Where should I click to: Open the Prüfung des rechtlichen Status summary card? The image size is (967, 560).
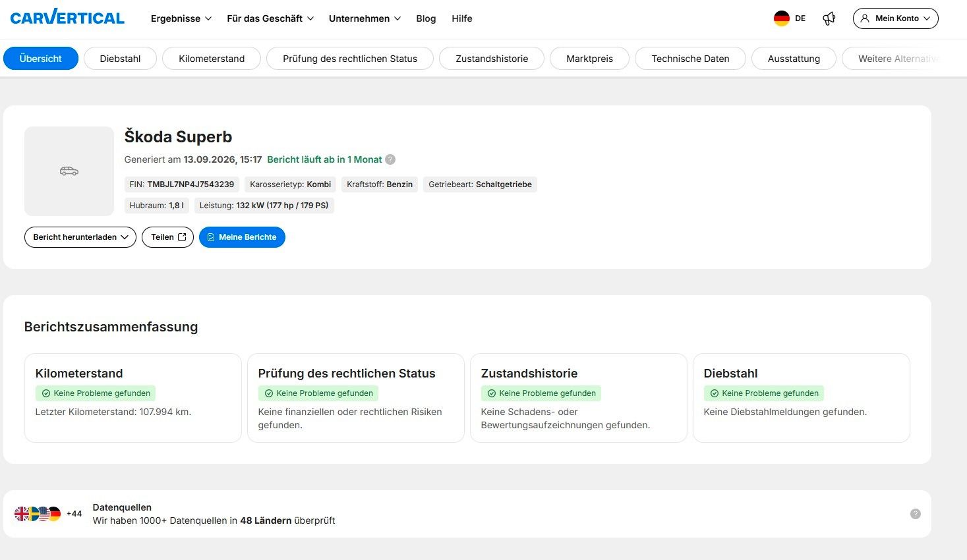356,398
